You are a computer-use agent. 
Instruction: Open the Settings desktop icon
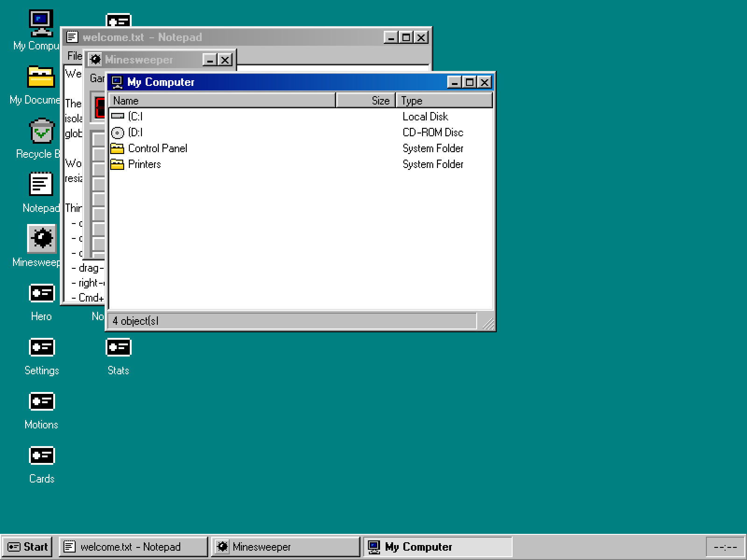(42, 347)
